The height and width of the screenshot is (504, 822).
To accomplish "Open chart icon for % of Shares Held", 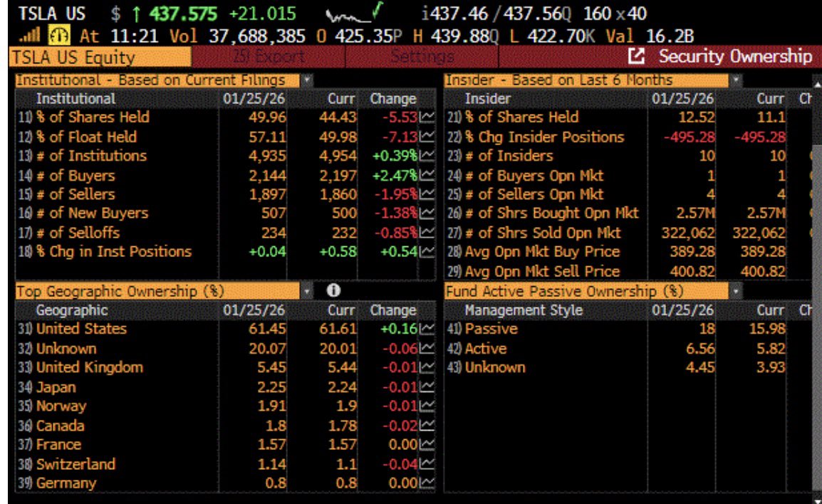I will [x=427, y=117].
